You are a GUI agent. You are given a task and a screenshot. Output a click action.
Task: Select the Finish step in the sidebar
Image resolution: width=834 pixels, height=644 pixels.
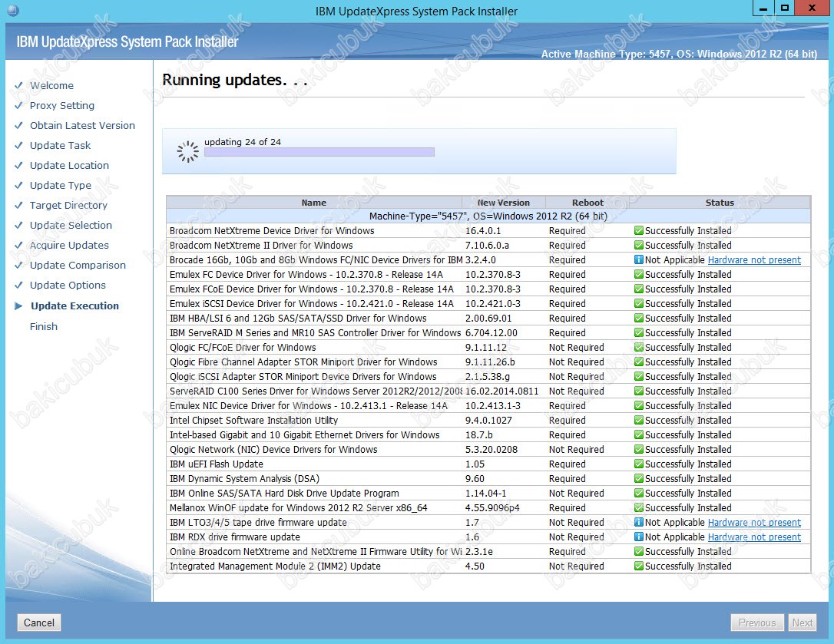pos(44,326)
